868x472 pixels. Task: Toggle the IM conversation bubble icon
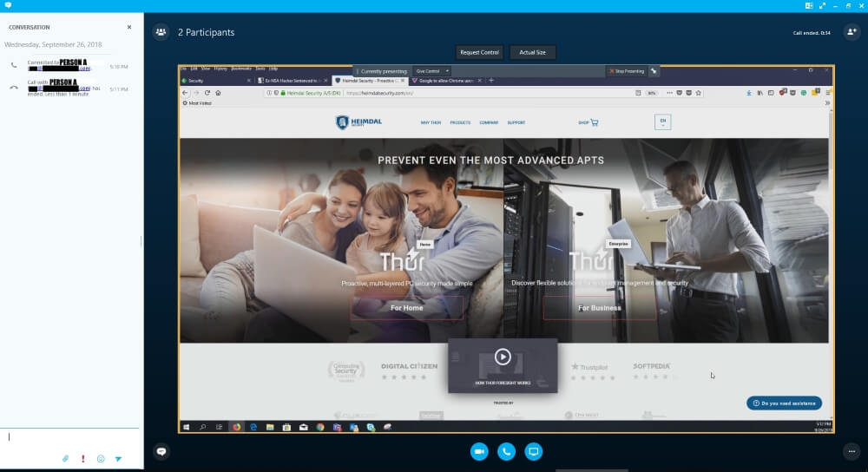pyautogui.click(x=161, y=451)
